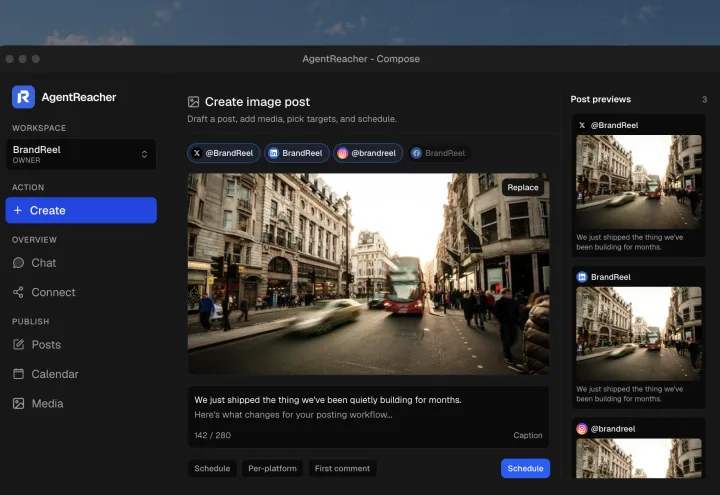
Task: Click the Media image icon
Action: pyautogui.click(x=18, y=403)
